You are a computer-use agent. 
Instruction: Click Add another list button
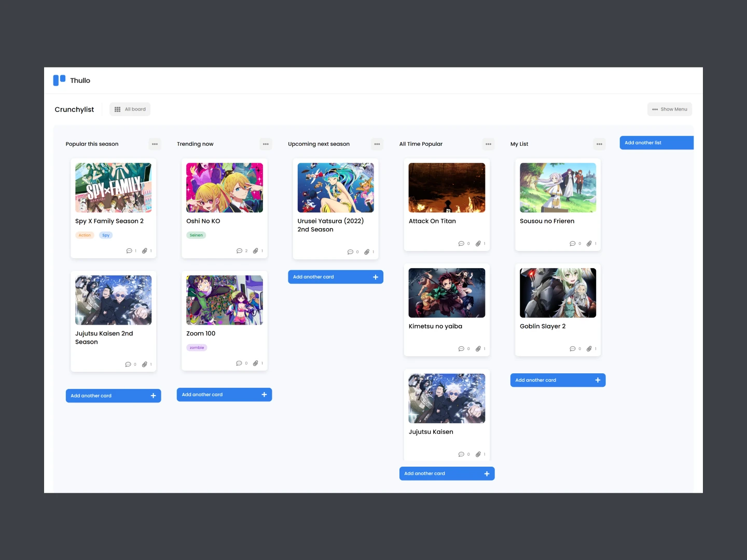pyautogui.click(x=657, y=143)
